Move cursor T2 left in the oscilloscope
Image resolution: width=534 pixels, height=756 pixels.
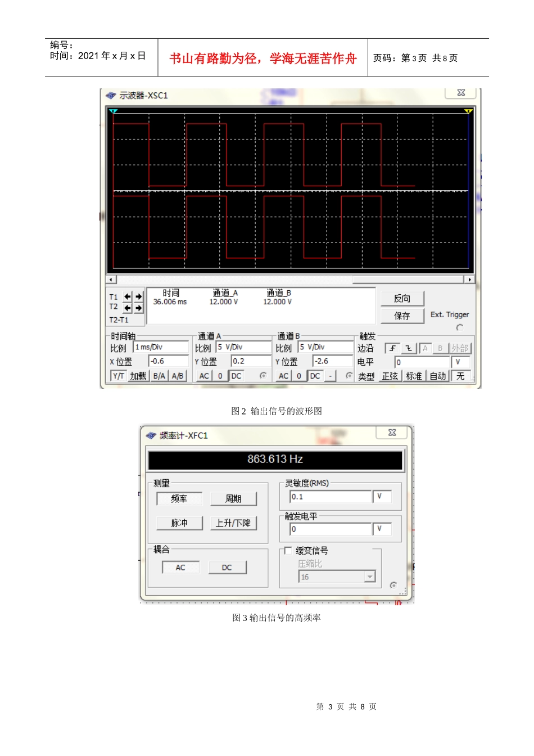(x=128, y=308)
